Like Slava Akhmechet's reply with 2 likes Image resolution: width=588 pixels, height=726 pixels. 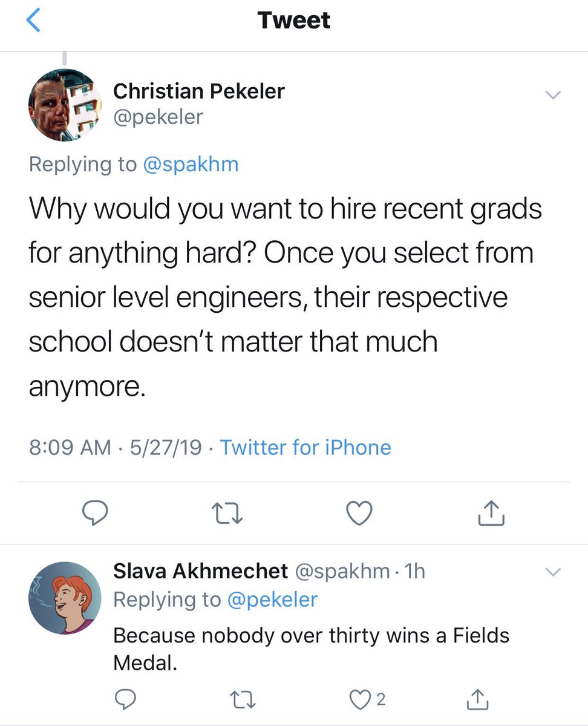point(361,699)
